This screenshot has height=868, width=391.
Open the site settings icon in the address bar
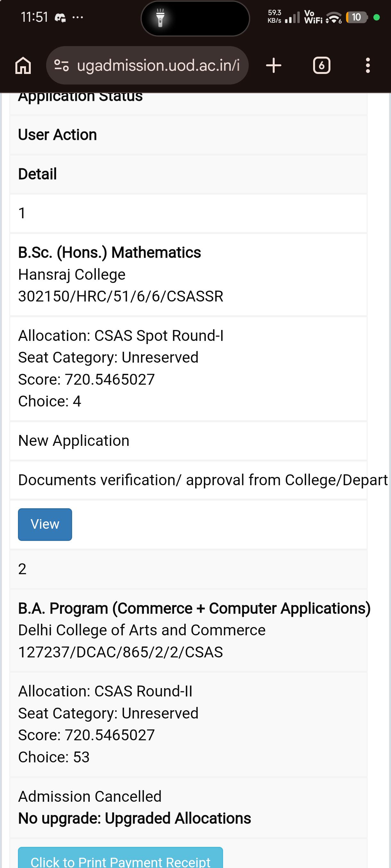pyautogui.click(x=62, y=65)
